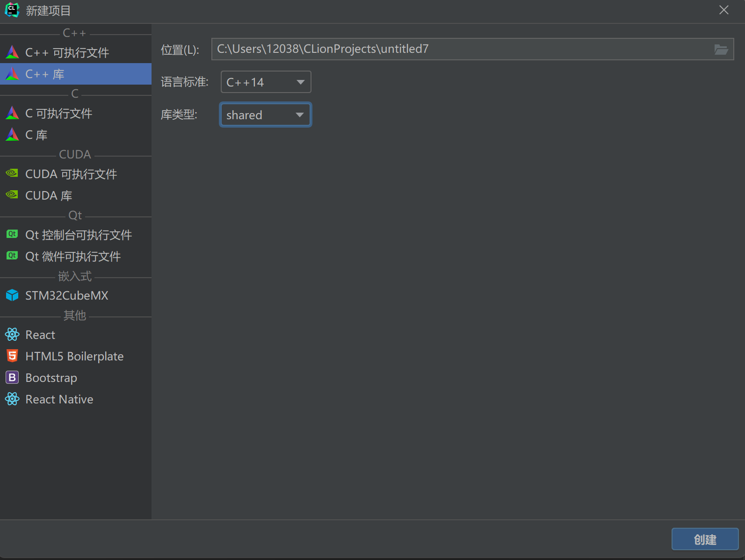Select the React Native template
Image resolution: width=745 pixels, height=560 pixels.
(x=76, y=399)
